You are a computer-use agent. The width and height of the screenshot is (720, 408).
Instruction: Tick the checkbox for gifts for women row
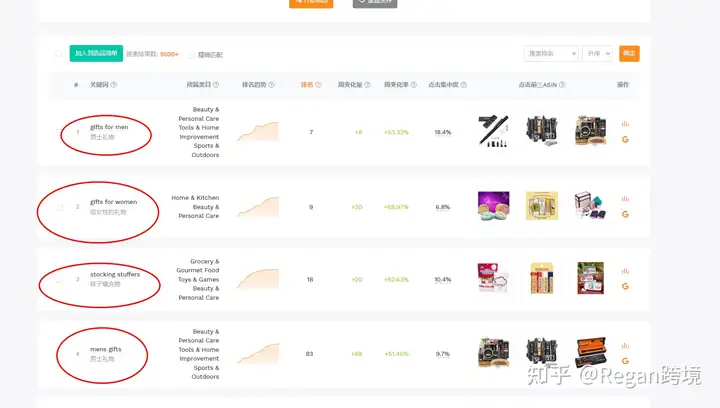tap(59, 207)
